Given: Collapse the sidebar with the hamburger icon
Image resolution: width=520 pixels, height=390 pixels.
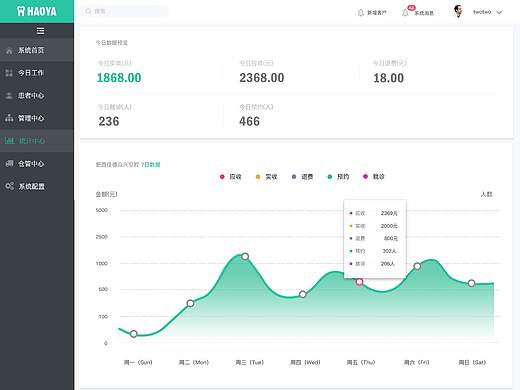Looking at the screenshot, I should click(40, 31).
